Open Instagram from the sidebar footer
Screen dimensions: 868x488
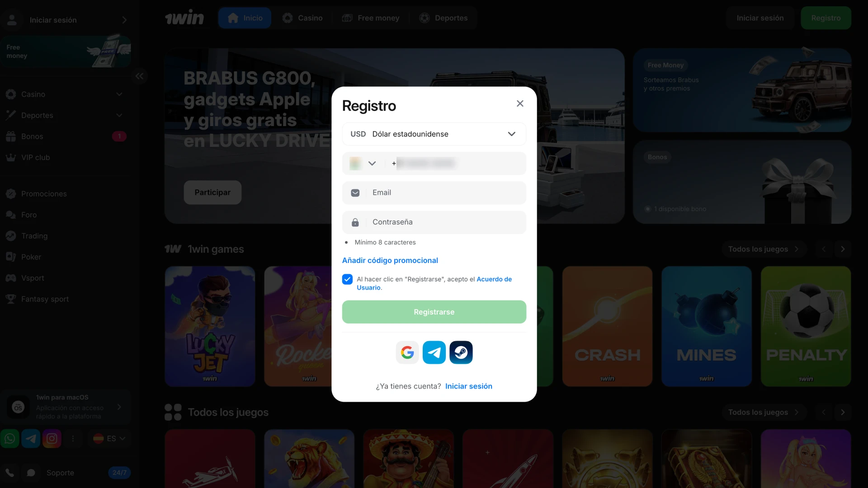[52, 438]
